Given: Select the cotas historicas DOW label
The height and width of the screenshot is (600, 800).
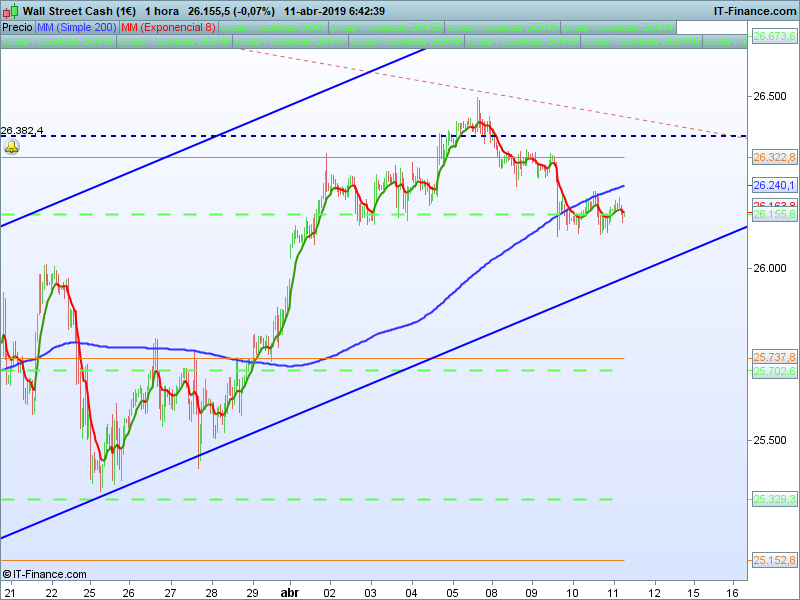Looking at the screenshot, I should tap(273, 28).
